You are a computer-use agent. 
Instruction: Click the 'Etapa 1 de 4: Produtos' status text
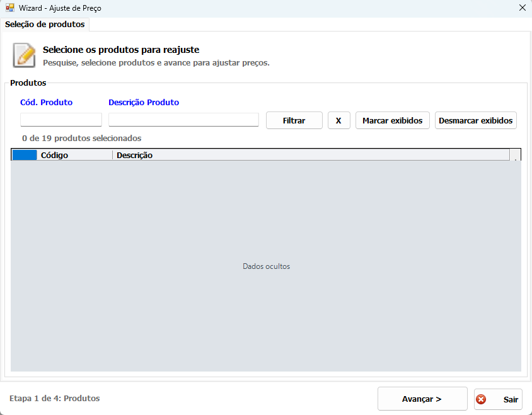pos(55,399)
